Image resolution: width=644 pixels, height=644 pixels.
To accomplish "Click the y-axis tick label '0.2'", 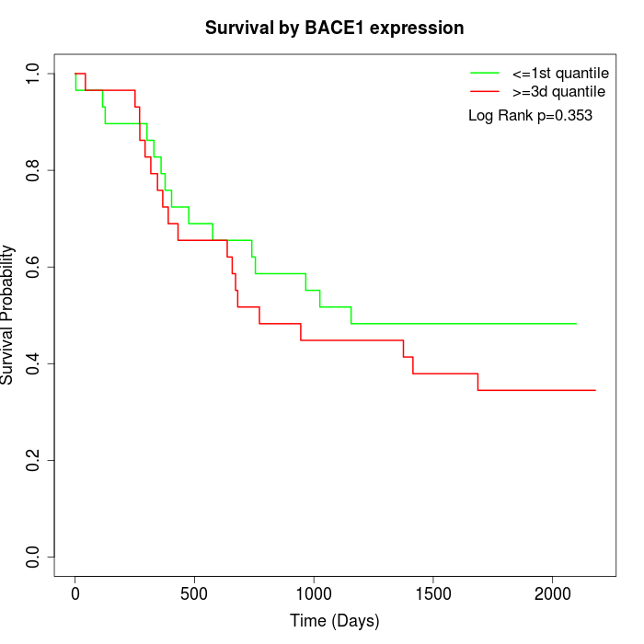I will click(35, 460).
